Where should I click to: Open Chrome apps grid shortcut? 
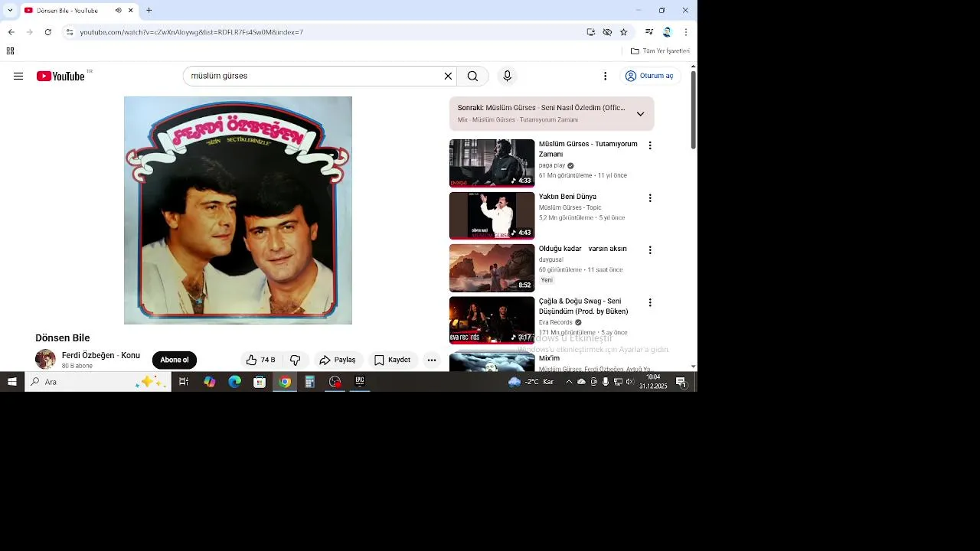pyautogui.click(x=10, y=51)
